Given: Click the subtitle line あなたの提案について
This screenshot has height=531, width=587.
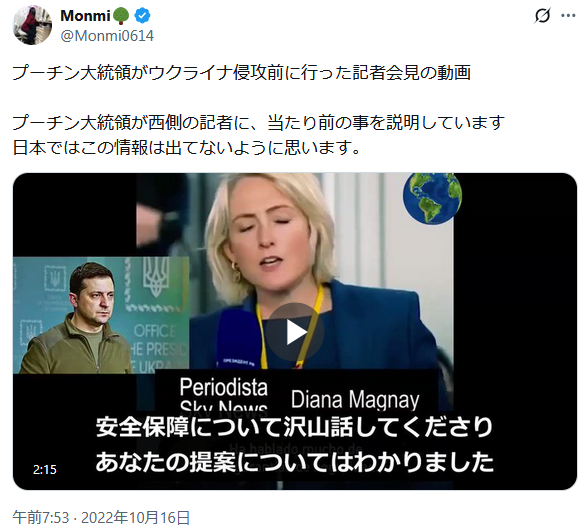Looking at the screenshot, I should [294, 462].
